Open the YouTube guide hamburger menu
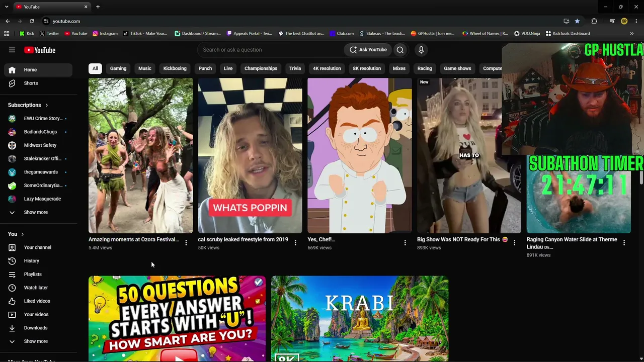Image resolution: width=644 pixels, height=362 pixels. point(12,50)
